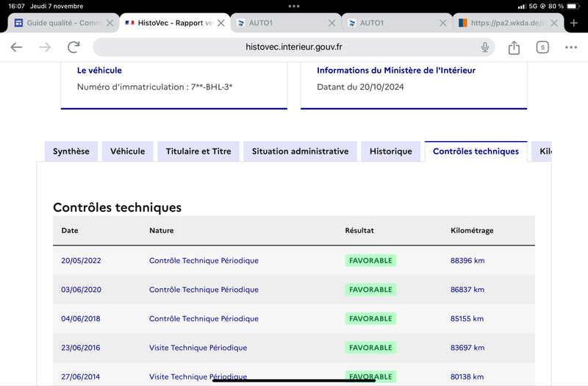Click the Résultat column header
Image resolution: width=588 pixels, height=386 pixels.
coord(359,230)
